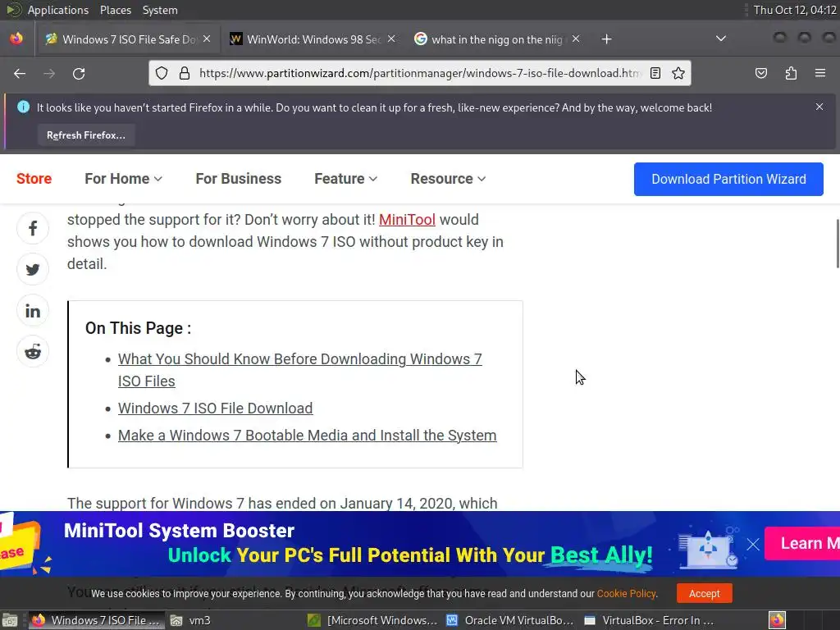The height and width of the screenshot is (630, 840).
Task: Toggle reader view in address bar
Action: 655,73
